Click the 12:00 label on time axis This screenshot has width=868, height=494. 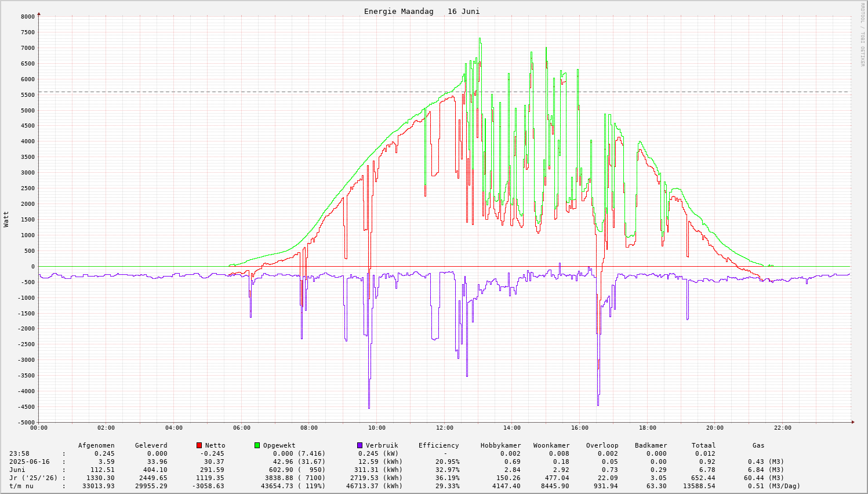click(x=444, y=428)
